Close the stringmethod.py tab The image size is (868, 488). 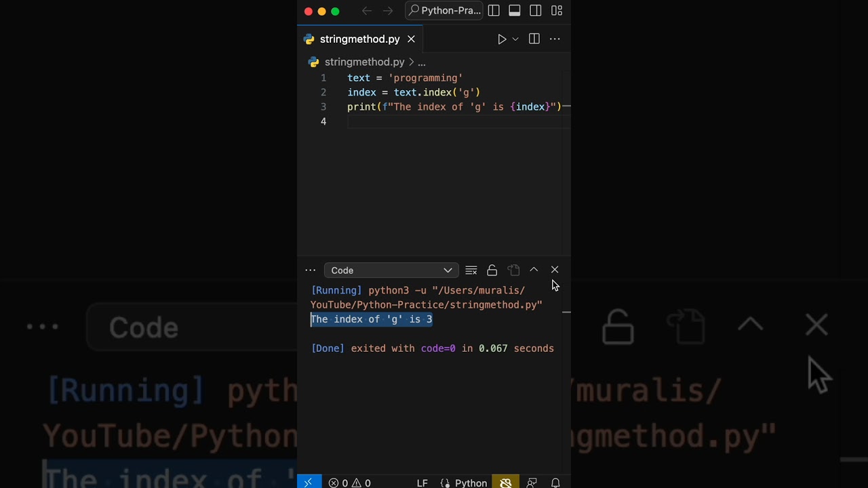pos(411,39)
